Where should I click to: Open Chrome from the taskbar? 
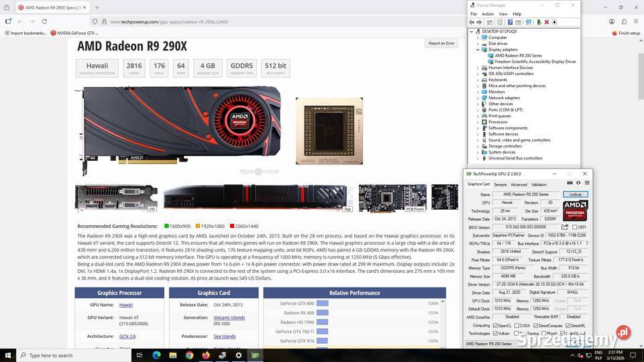pos(189,355)
